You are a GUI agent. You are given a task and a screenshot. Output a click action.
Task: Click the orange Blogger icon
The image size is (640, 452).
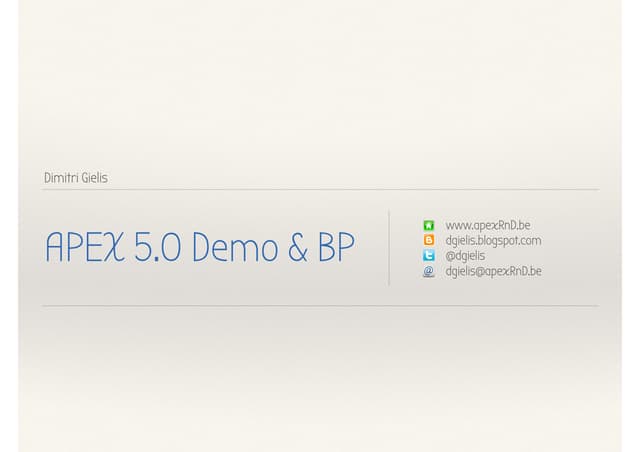pyautogui.click(x=429, y=240)
